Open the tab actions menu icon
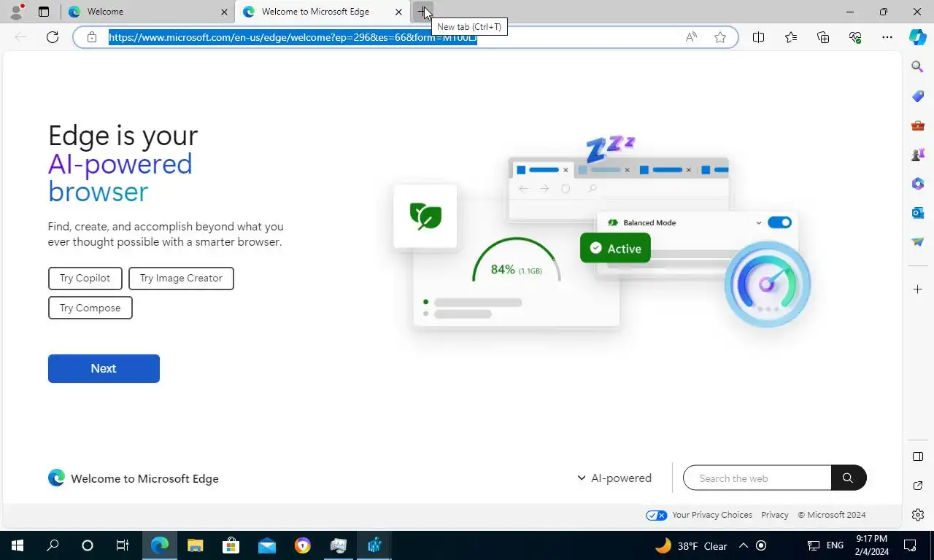The image size is (934, 560). tap(44, 12)
